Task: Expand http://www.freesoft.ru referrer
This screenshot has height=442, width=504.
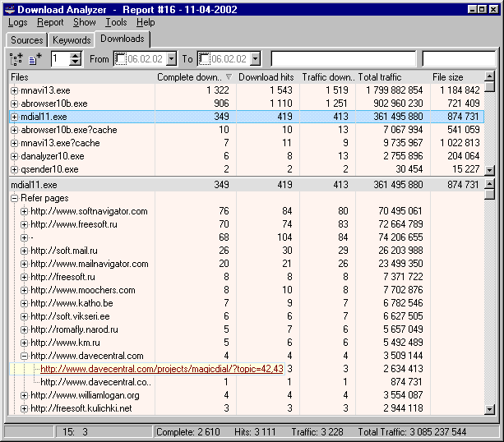Action: click(x=24, y=224)
